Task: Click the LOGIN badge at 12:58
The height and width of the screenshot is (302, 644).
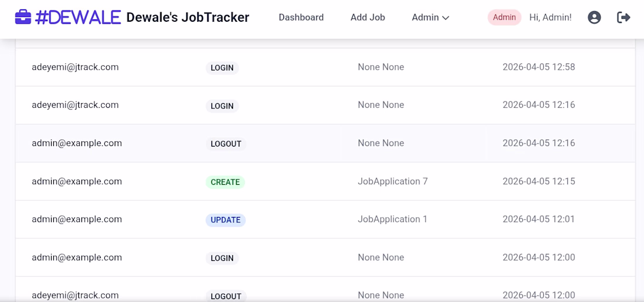Action: point(222,68)
